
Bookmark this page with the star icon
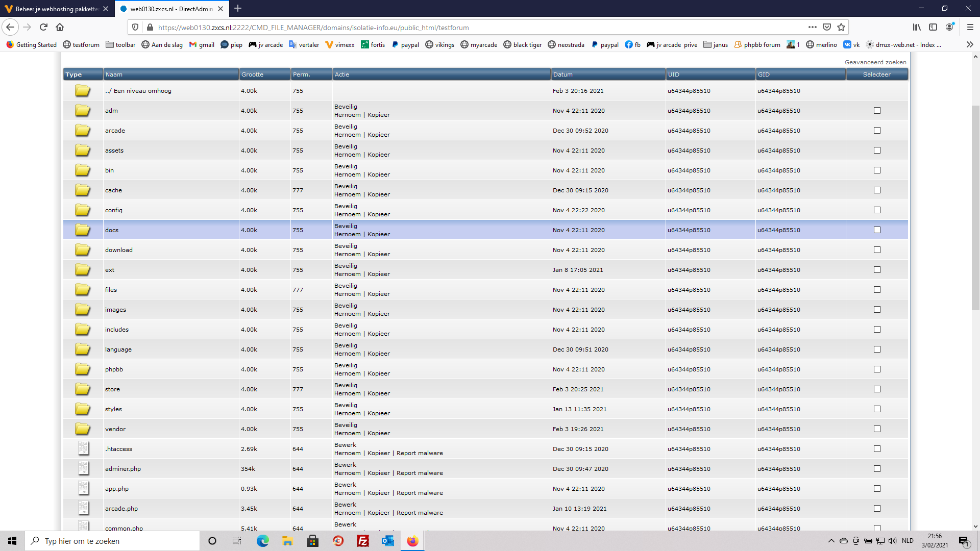(841, 27)
